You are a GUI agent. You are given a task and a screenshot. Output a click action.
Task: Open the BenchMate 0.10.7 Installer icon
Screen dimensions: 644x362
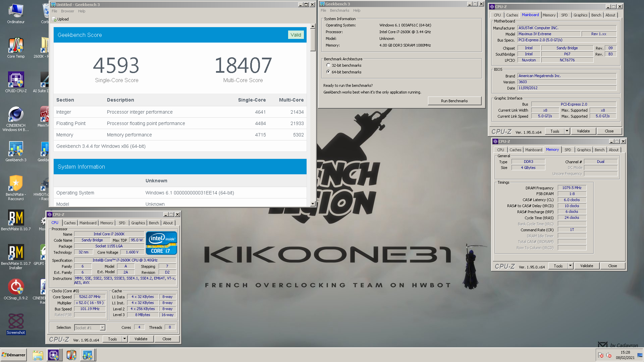[16, 257]
